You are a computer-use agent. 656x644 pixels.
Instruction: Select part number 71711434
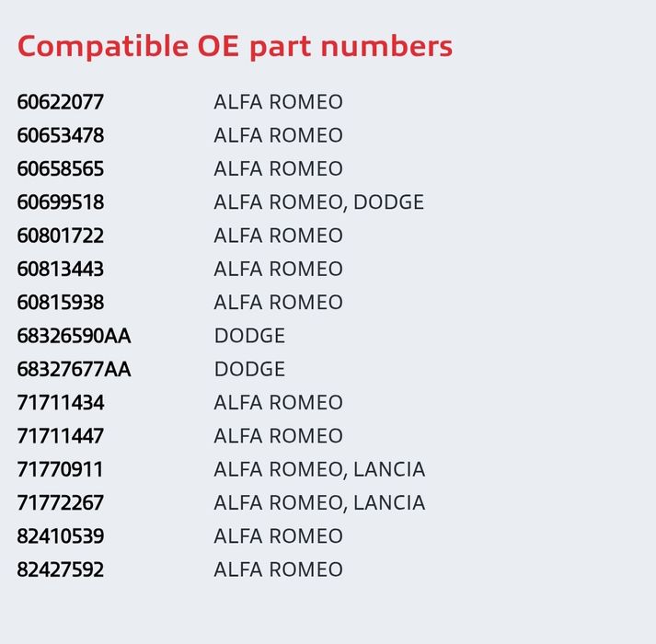(60, 403)
